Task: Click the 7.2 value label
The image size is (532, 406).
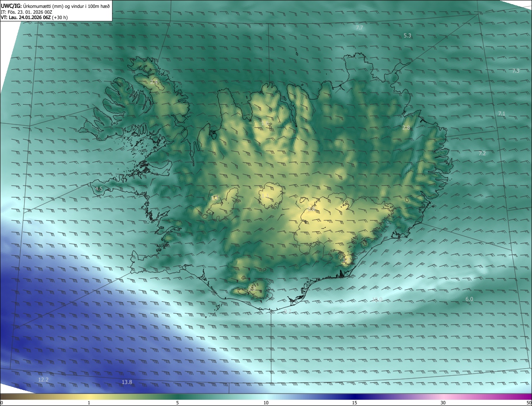Action: [482, 154]
